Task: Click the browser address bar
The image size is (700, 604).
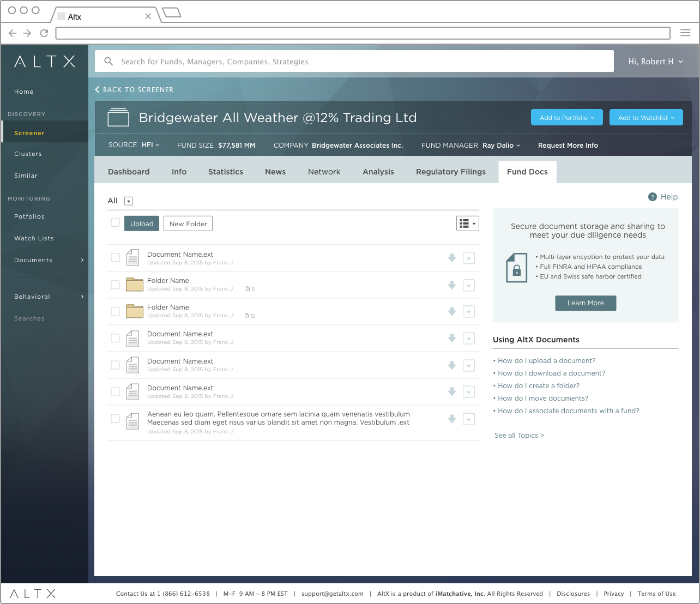Action: pyautogui.click(x=363, y=33)
